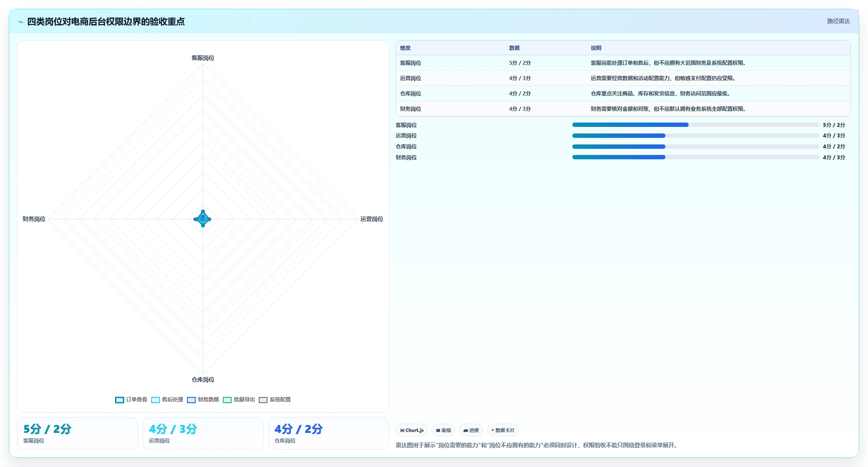Click the small icon beside the dashboard title
This screenshot has width=868, height=467.
tap(21, 22)
